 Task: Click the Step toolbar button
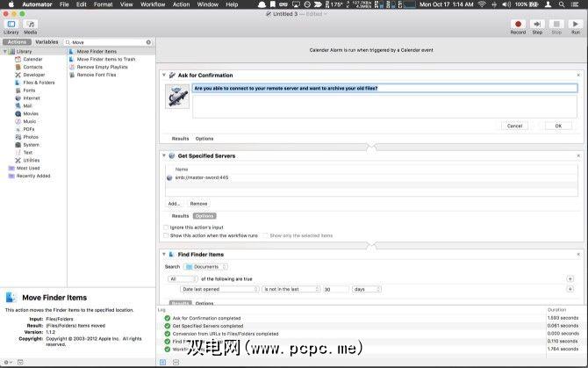(537, 24)
